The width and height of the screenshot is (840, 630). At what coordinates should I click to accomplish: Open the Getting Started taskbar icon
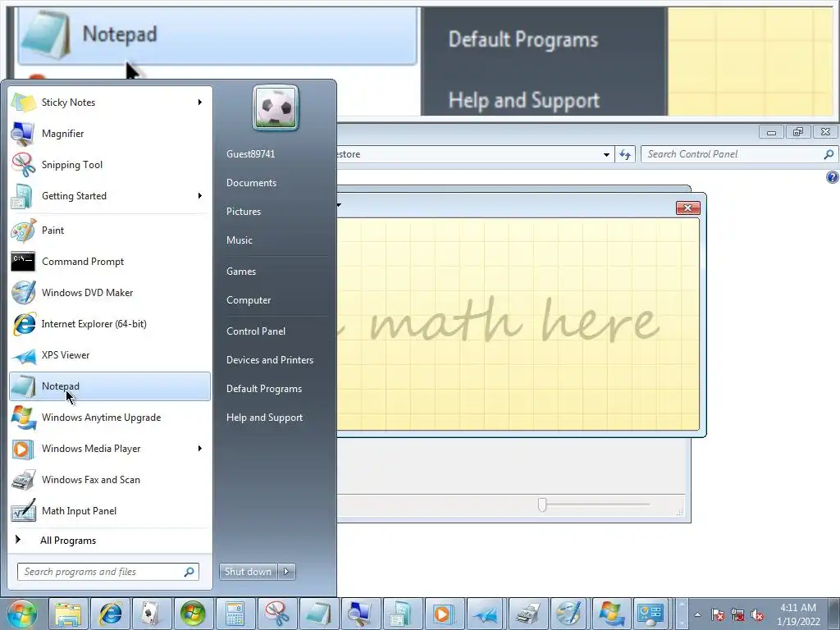[401, 614]
